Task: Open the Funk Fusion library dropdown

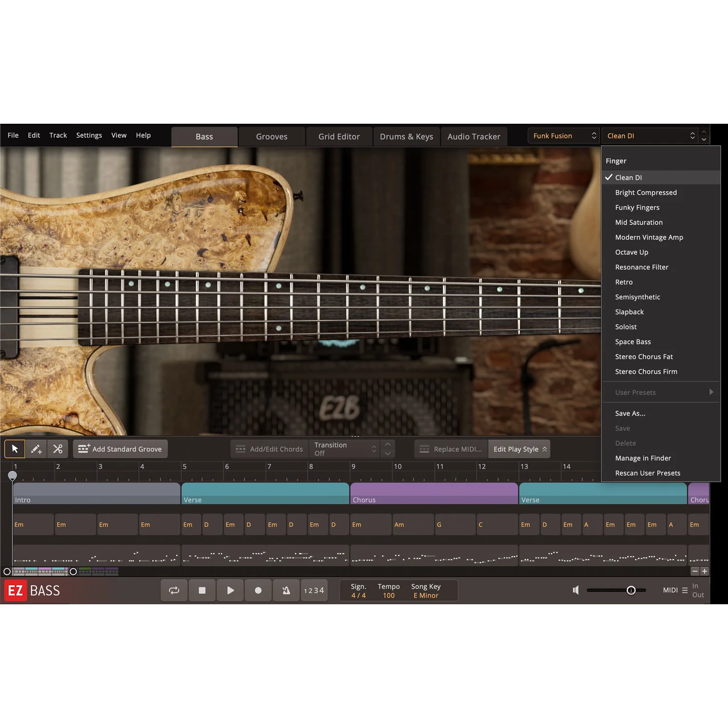Action: pyautogui.click(x=564, y=136)
